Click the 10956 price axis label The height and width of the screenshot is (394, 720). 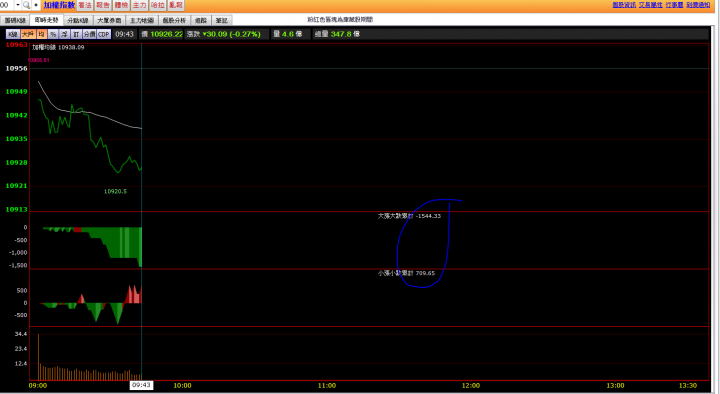(17, 68)
